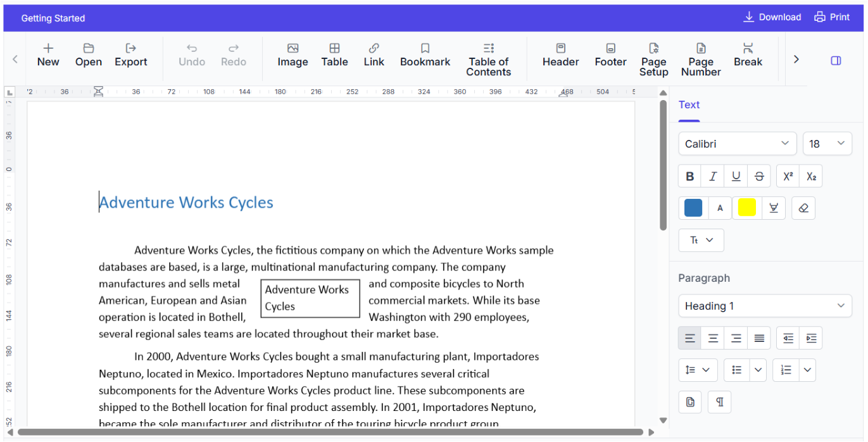Screen dimensions: 868x442
Task: Toggle bold formatting
Action: [x=690, y=177]
